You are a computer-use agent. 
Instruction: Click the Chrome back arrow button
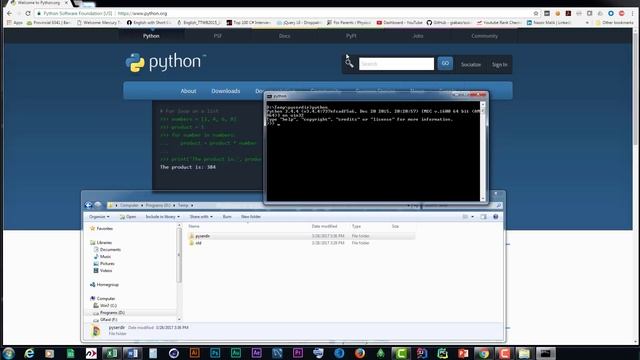[9, 13]
